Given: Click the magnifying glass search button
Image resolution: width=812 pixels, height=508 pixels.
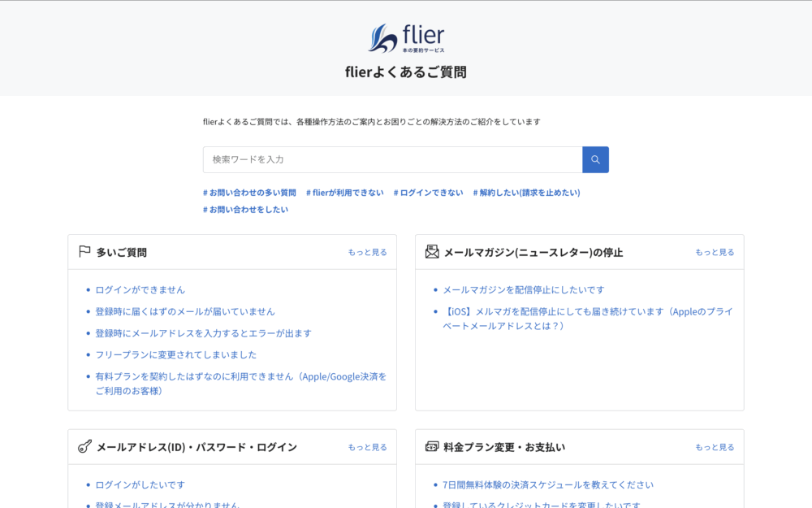Looking at the screenshot, I should tap(595, 160).
